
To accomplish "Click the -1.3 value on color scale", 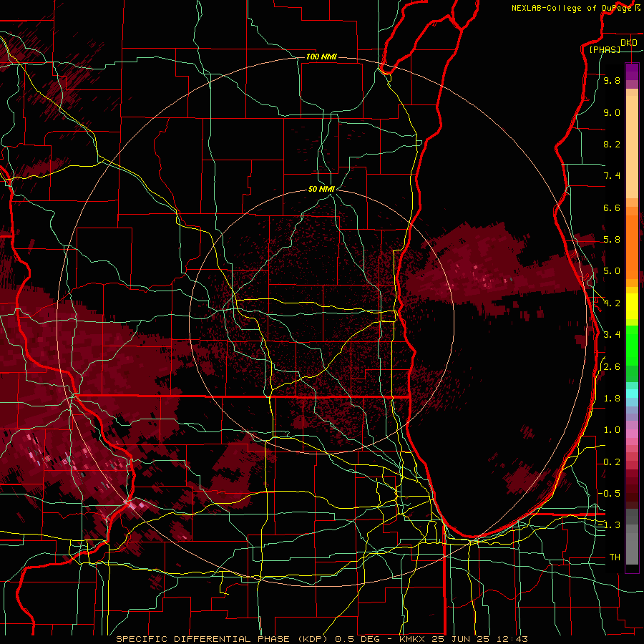I will [x=610, y=525].
